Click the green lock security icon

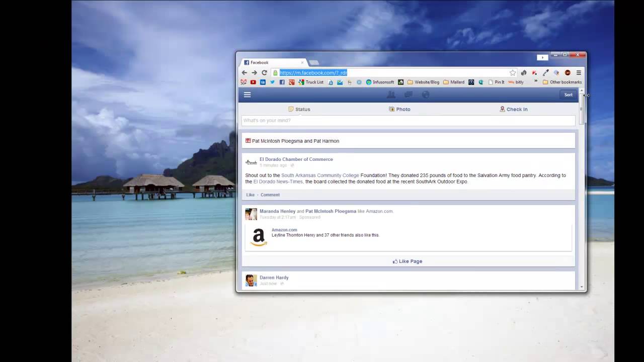pyautogui.click(x=275, y=73)
